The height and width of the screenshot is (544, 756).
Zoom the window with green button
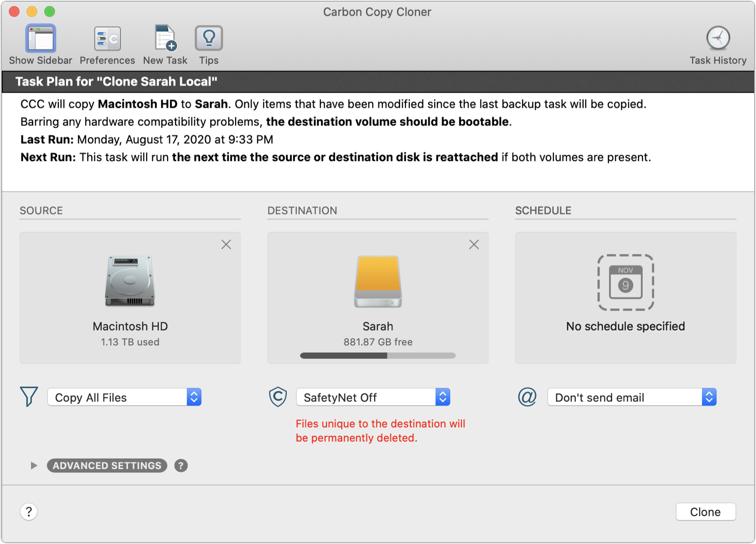click(x=49, y=11)
